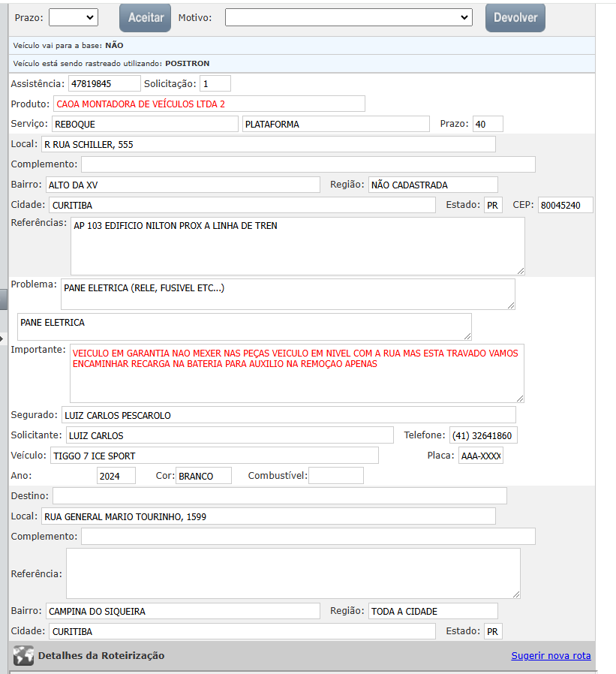Select the Bairro field CAMPINA DO SIQUEIRA

pyautogui.click(x=182, y=611)
